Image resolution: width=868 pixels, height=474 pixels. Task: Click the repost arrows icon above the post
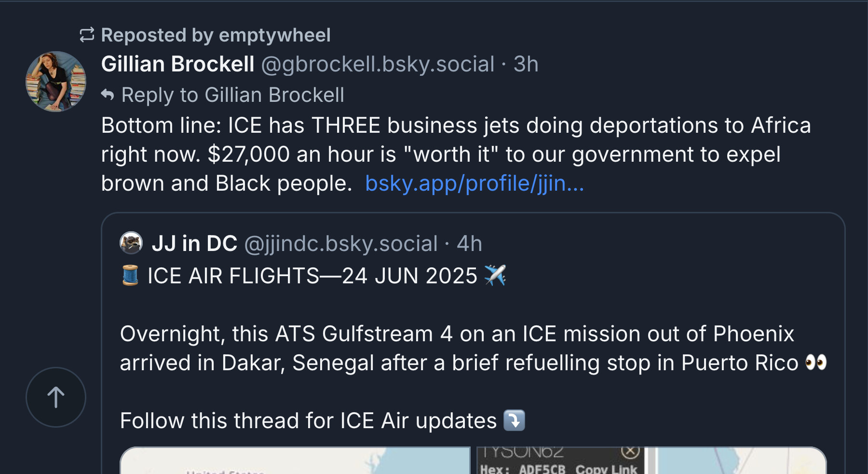pos(87,35)
